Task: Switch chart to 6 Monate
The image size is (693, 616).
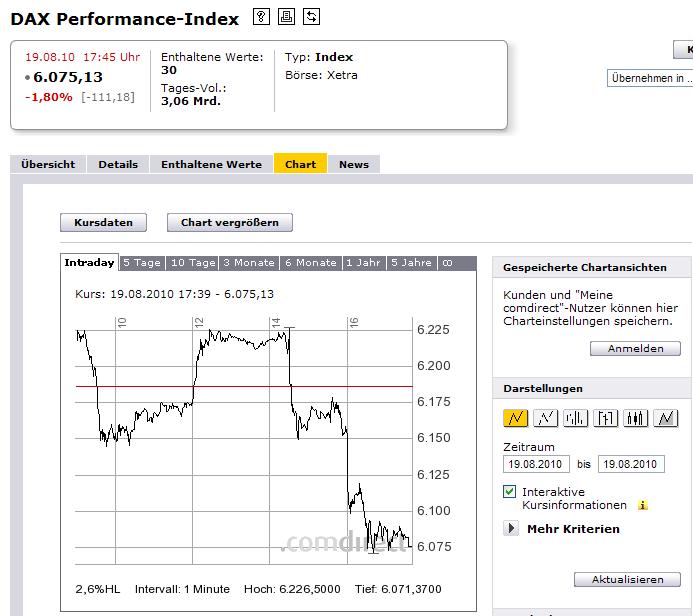Action: point(311,263)
